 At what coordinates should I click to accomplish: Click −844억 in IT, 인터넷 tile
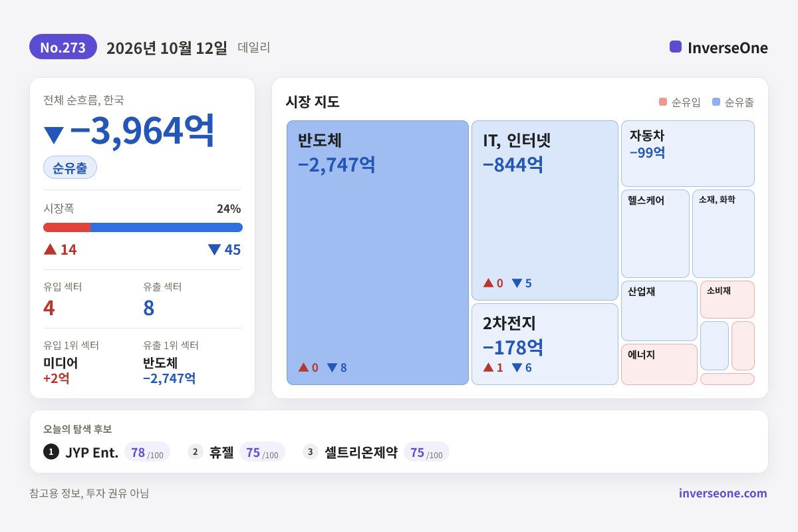[513, 164]
